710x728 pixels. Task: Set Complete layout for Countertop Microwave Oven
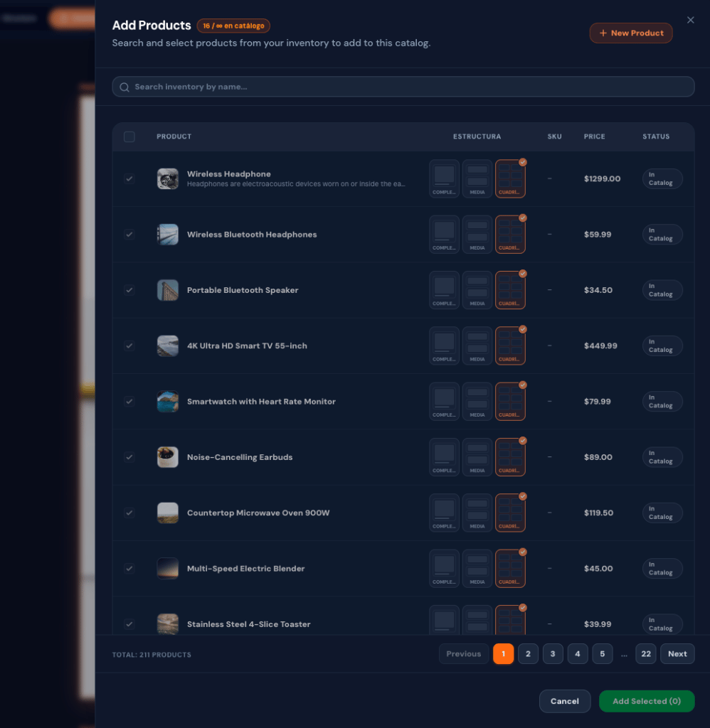click(444, 513)
